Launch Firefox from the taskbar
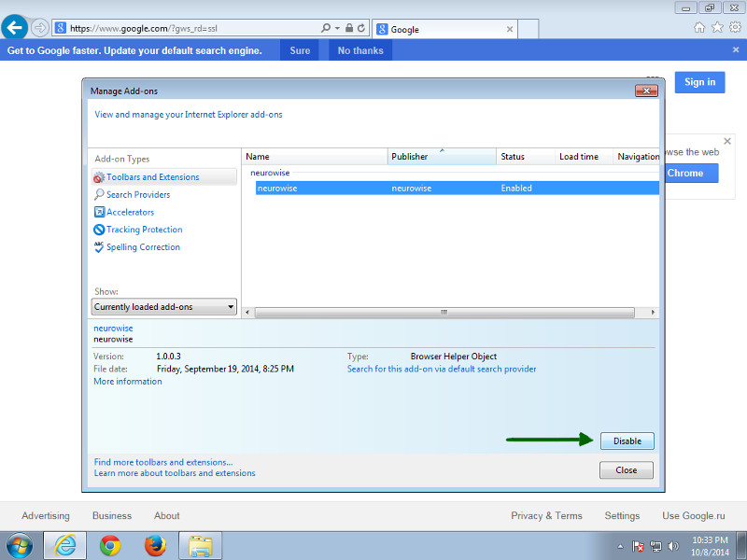 (155, 545)
